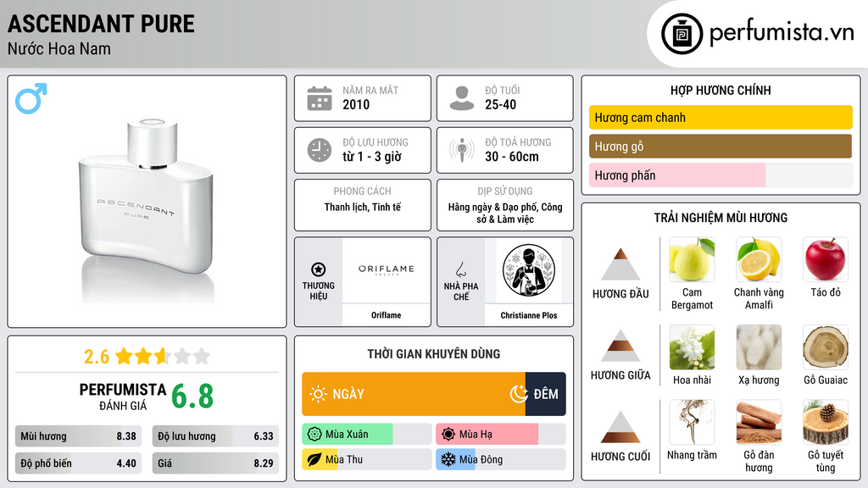Click the Gỗ Guaiac wood slice image
The image size is (868, 488).
(x=826, y=347)
